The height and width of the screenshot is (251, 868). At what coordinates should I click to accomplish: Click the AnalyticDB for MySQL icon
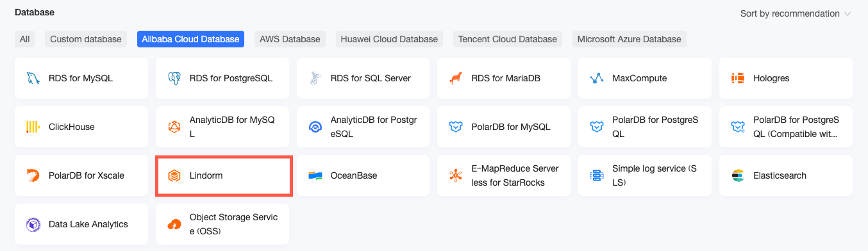coord(174,127)
